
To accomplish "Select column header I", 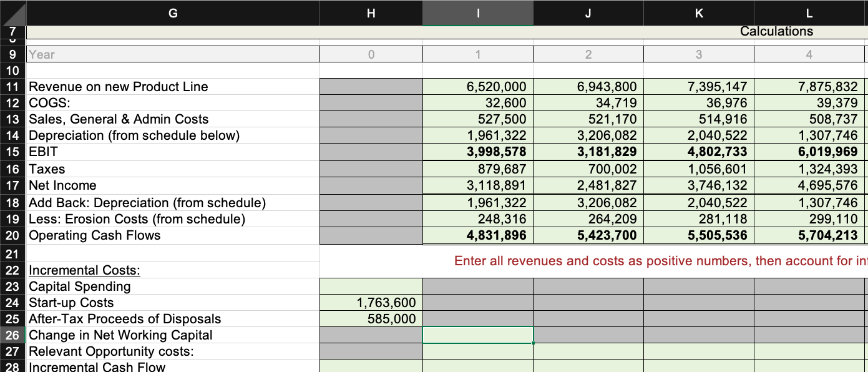I will (477, 12).
